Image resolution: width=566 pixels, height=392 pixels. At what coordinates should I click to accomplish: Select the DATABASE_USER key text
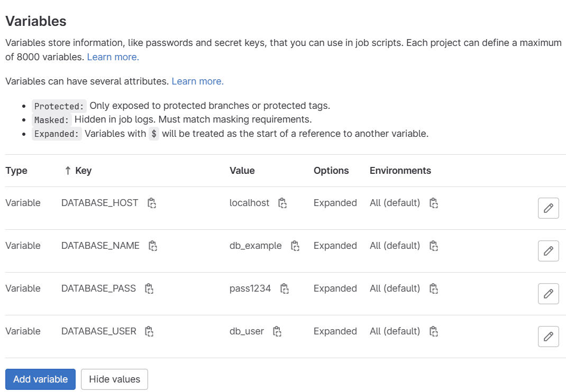(x=98, y=331)
